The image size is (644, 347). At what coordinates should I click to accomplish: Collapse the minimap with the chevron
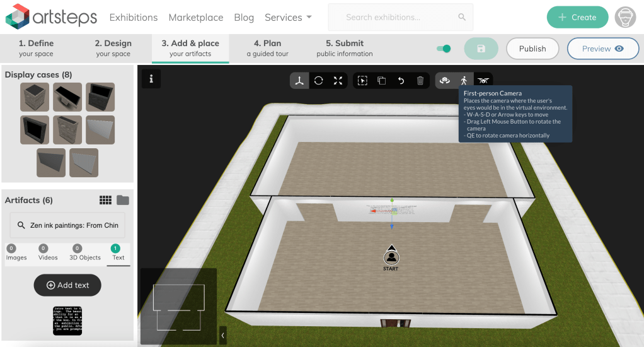pyautogui.click(x=222, y=335)
